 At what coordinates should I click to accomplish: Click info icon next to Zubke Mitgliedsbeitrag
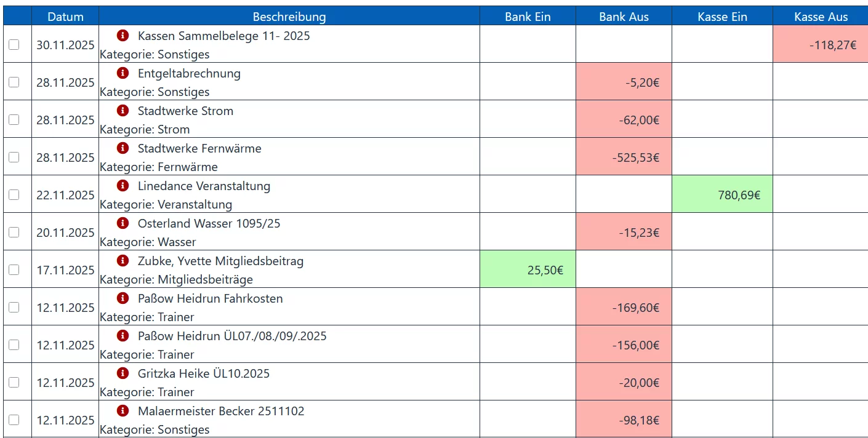(x=123, y=261)
